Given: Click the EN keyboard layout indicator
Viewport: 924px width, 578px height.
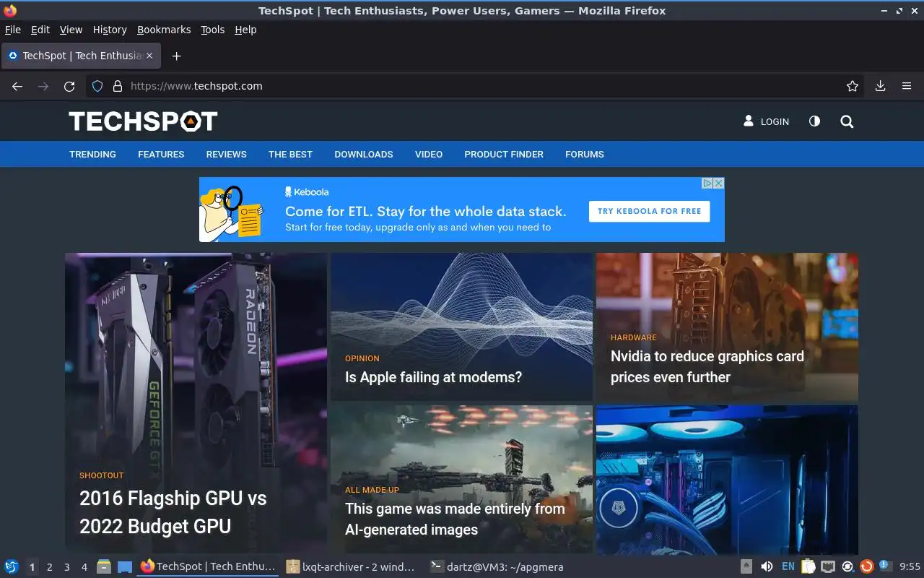Looking at the screenshot, I should (788, 566).
